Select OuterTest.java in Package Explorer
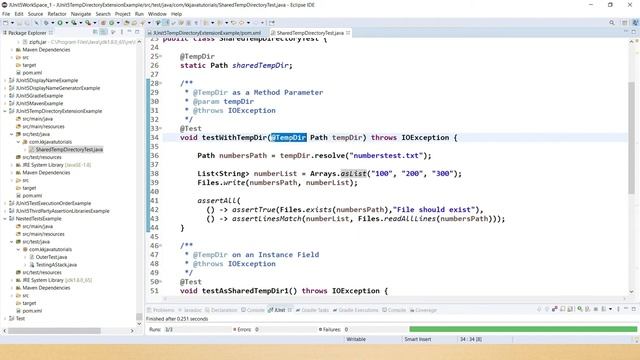The image size is (640, 360). pyautogui.click(x=51, y=257)
